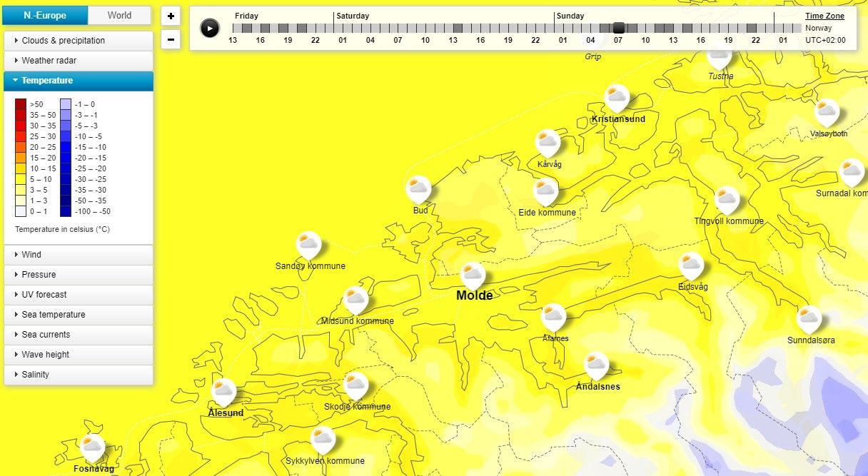Viewport: 868px width, 476px height.
Task: Open the Åndalsnes weather pin
Action: click(596, 365)
